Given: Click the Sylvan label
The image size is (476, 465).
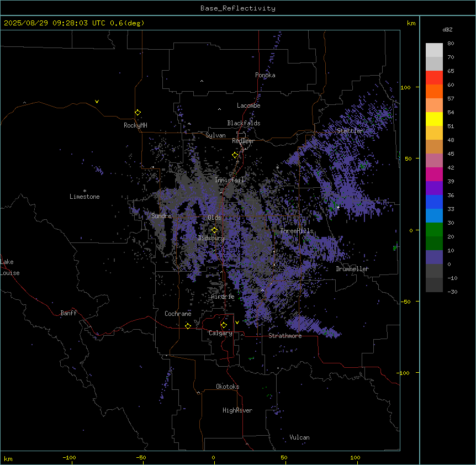Looking at the screenshot, I should point(215,135).
